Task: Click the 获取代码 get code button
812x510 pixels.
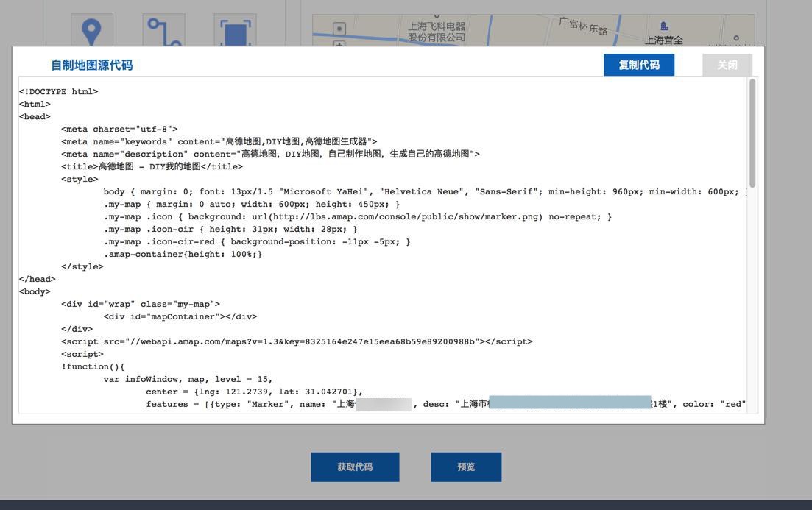Action: (355, 467)
